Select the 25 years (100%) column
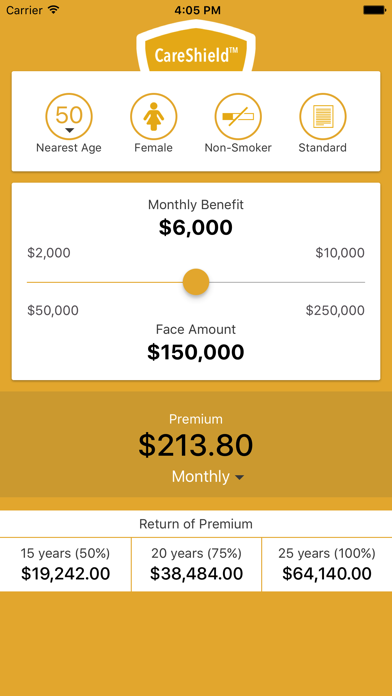Image resolution: width=392 pixels, height=696 pixels. pos(327,565)
